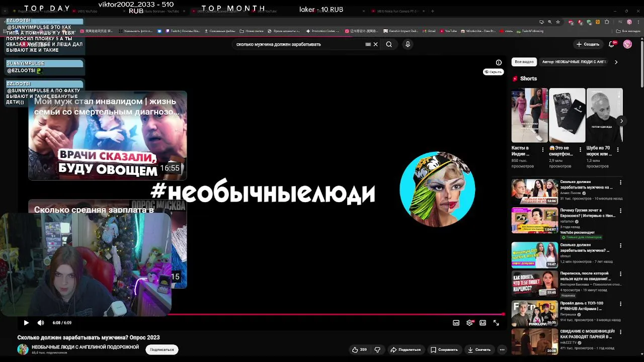Image resolution: width=644 pixels, height=362 pixels.
Task: Show more filter chips with the right arrow
Action: click(x=616, y=62)
